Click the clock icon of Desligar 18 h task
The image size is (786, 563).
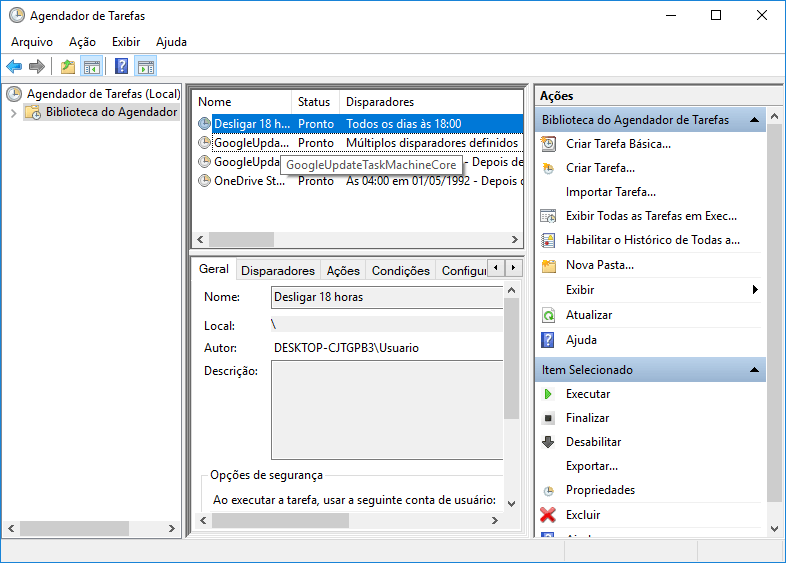205,124
